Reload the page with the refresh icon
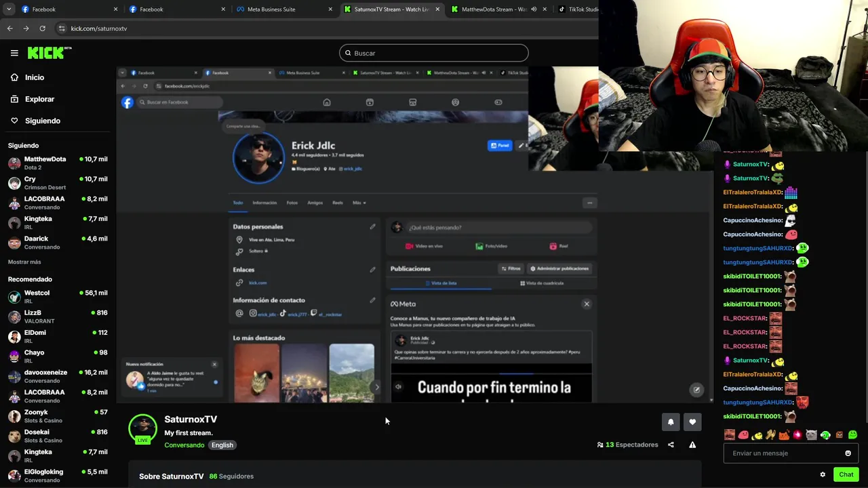 pyautogui.click(x=42, y=28)
